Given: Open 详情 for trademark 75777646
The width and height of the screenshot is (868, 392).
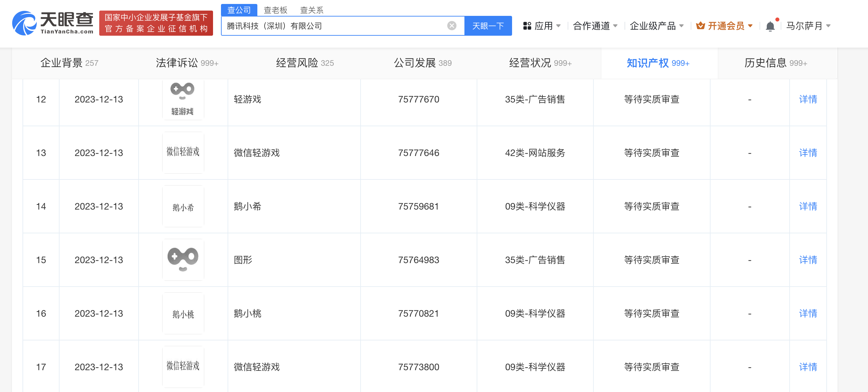Looking at the screenshot, I should (808, 153).
